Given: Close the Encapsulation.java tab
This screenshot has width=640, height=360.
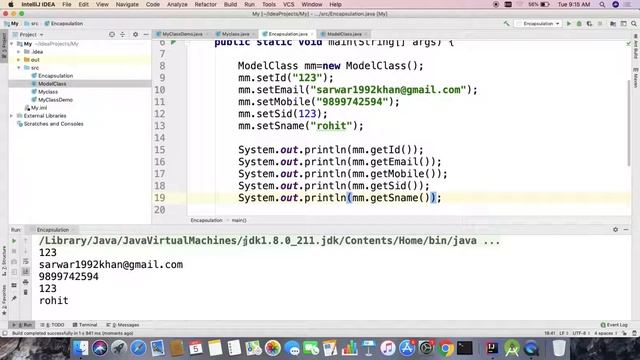Looking at the screenshot, I should pos(312,34).
